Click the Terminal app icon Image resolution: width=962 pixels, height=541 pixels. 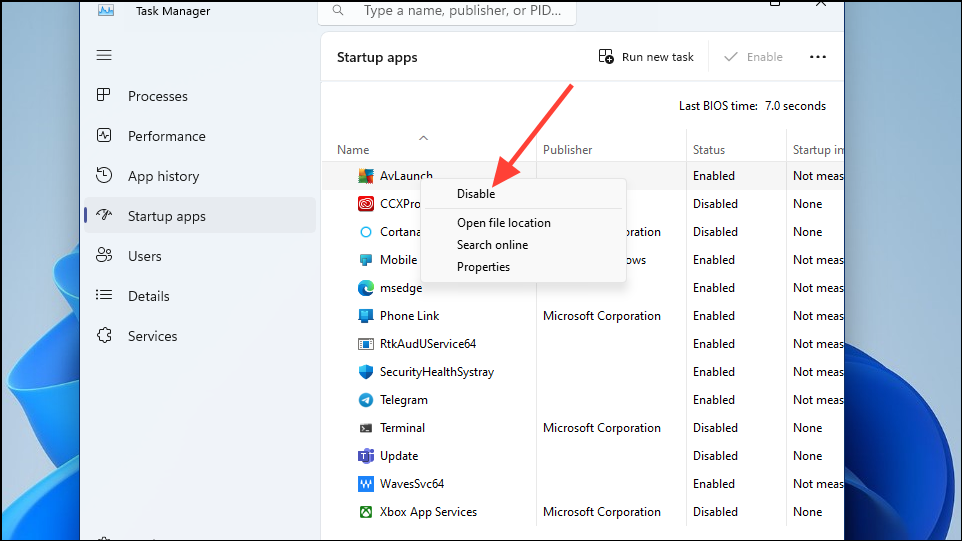click(366, 428)
